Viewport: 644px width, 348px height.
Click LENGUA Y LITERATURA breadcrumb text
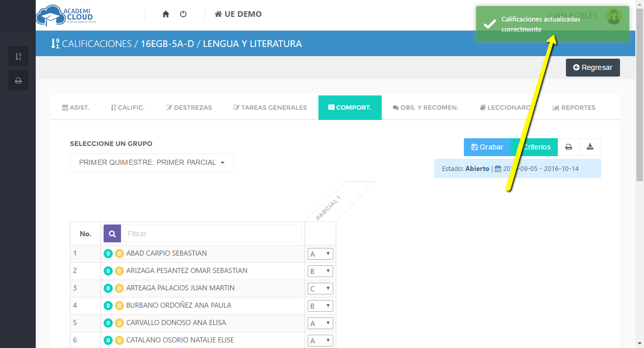(x=252, y=44)
